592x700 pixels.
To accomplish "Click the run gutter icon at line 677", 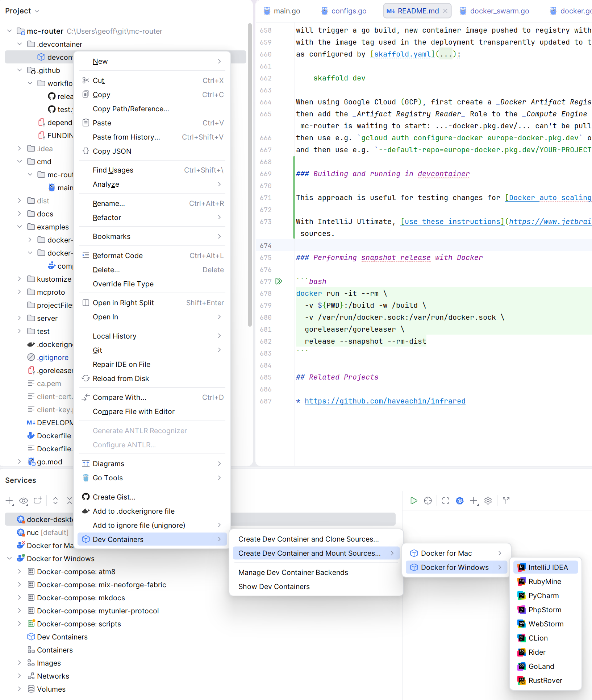I will [x=279, y=281].
